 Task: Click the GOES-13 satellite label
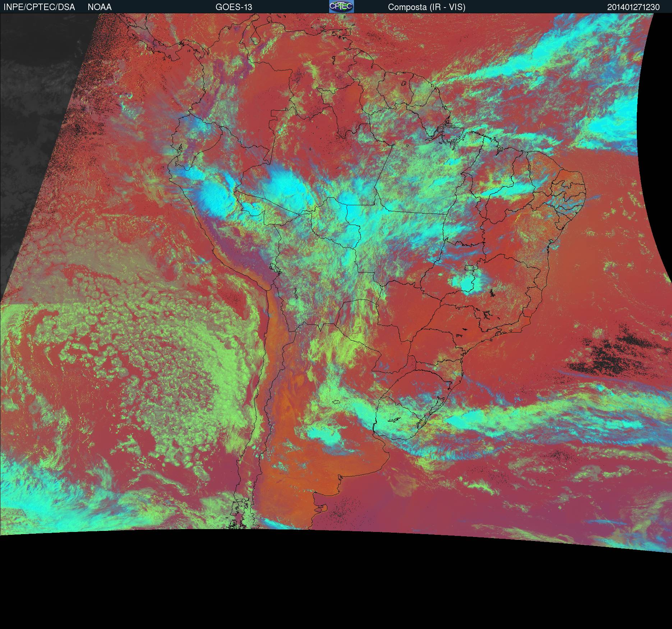(x=234, y=7)
